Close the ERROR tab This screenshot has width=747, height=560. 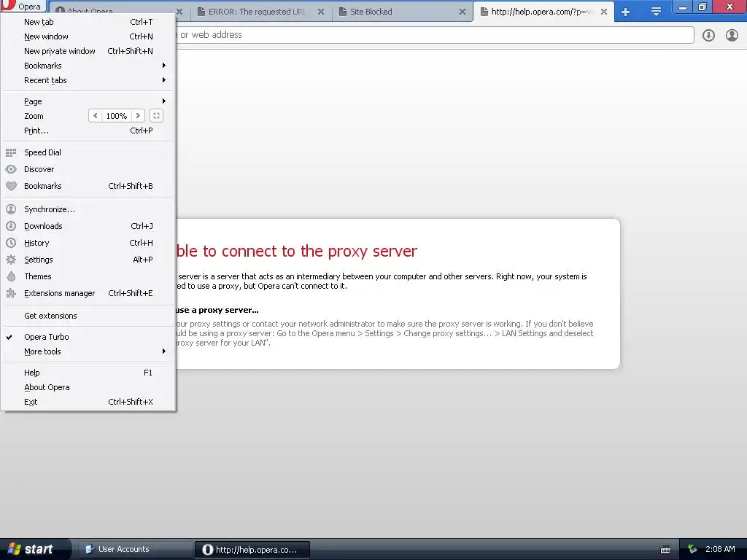[321, 12]
